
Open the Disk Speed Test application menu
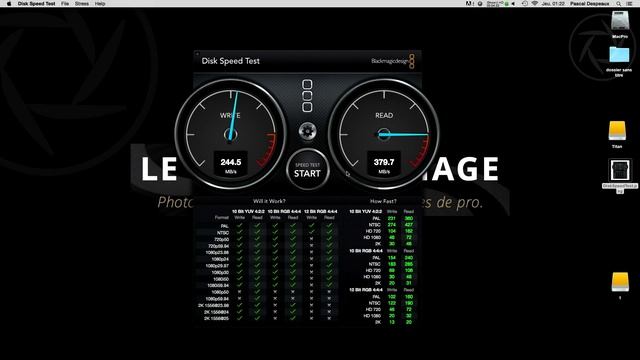tap(36, 3)
